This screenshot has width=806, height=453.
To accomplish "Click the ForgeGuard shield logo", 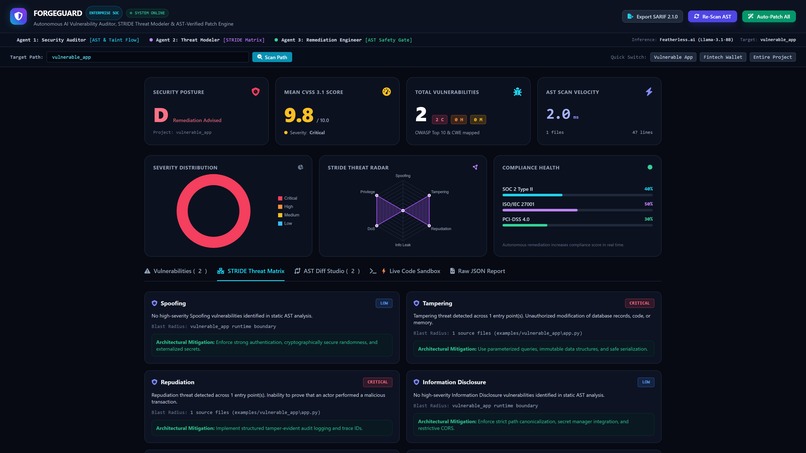I will tap(19, 16).
